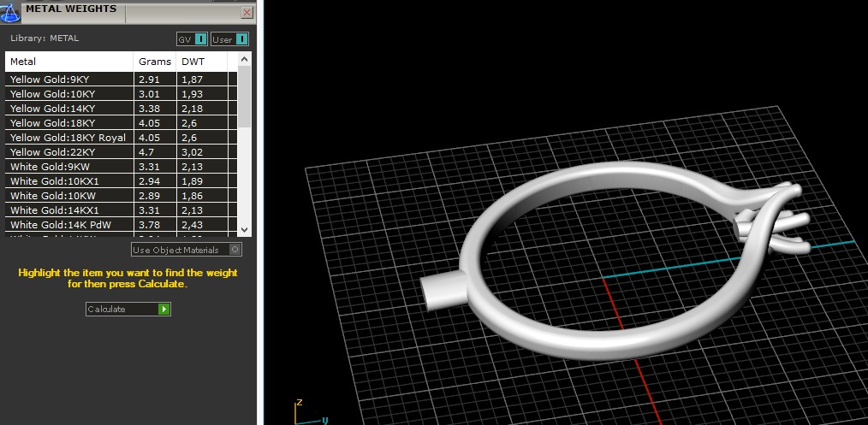868x425 pixels.
Task: Click the XYZ axis indicator
Action: coord(310,411)
